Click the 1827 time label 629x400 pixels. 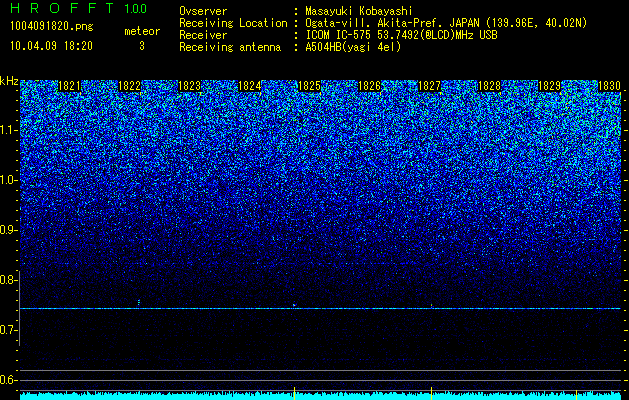click(x=430, y=86)
